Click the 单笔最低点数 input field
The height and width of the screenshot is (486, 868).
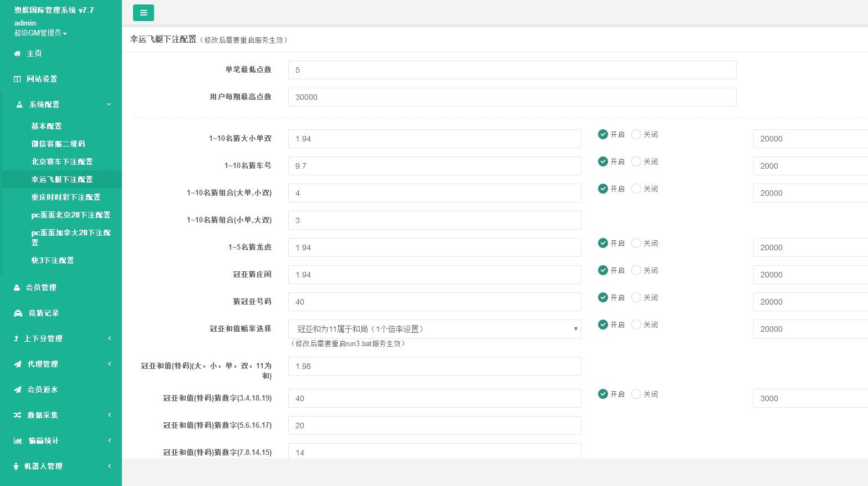[512, 70]
